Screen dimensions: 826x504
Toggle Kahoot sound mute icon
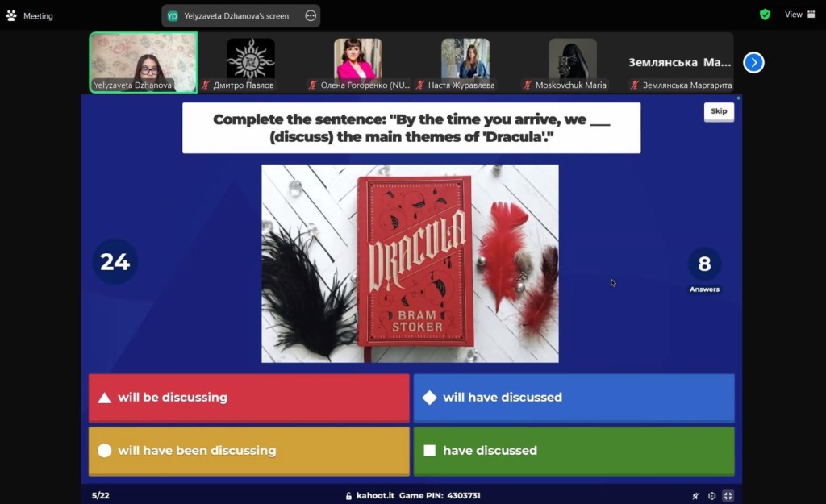pyautogui.click(x=696, y=496)
